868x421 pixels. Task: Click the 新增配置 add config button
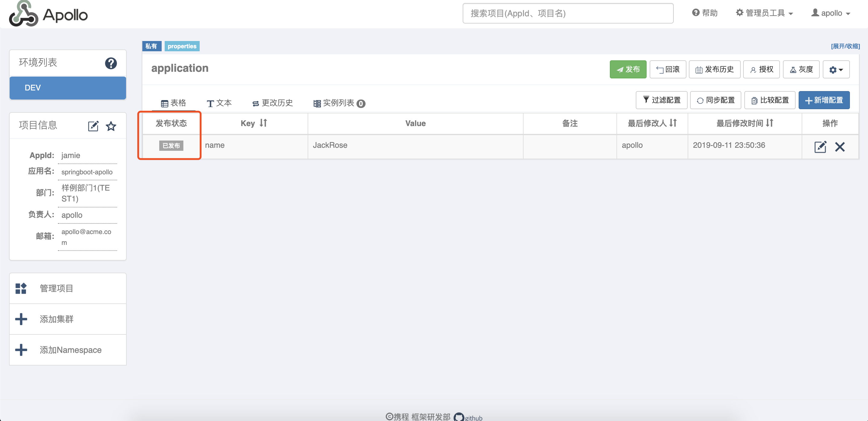coord(824,100)
